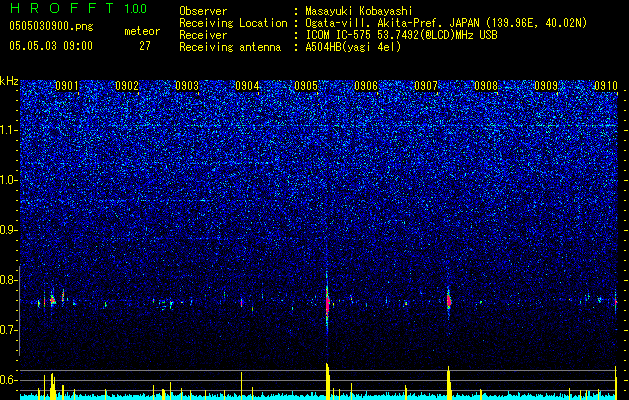Click the date stamp 05.05.03 09:00

[x=51, y=46]
